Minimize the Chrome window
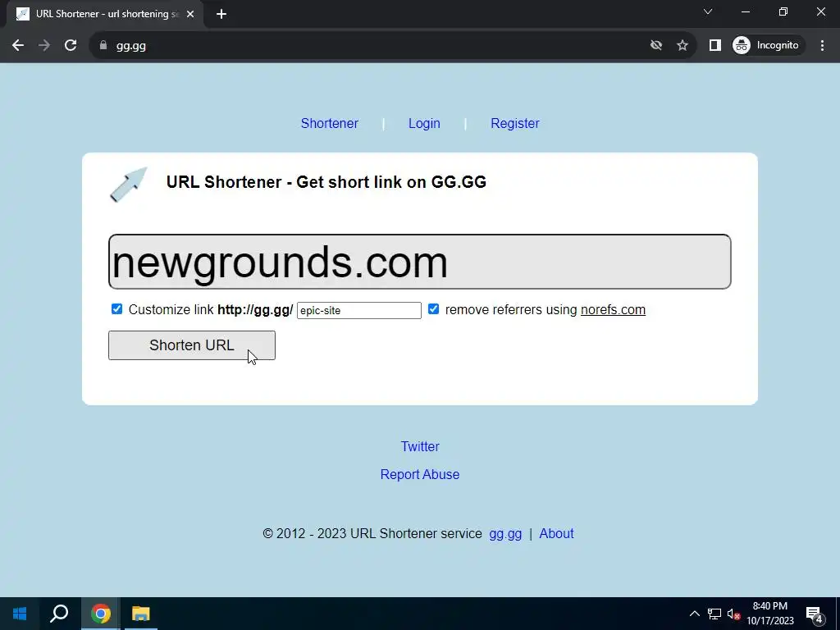The image size is (840, 630). [x=745, y=11]
